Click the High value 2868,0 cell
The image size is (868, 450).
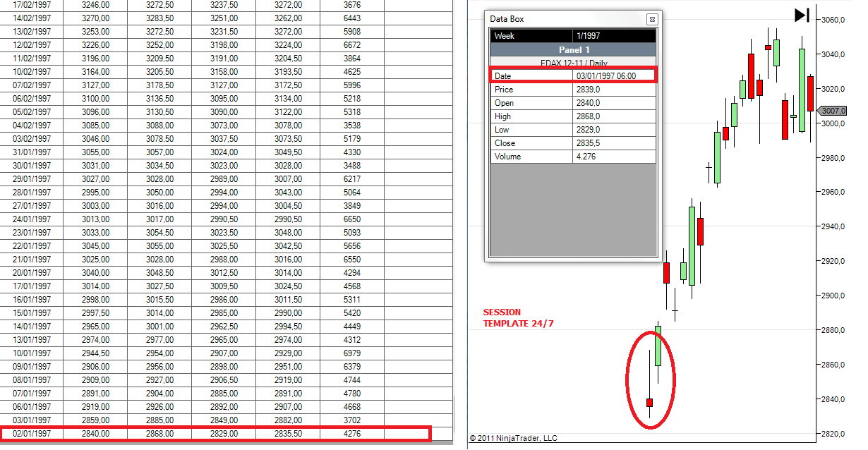click(614, 116)
